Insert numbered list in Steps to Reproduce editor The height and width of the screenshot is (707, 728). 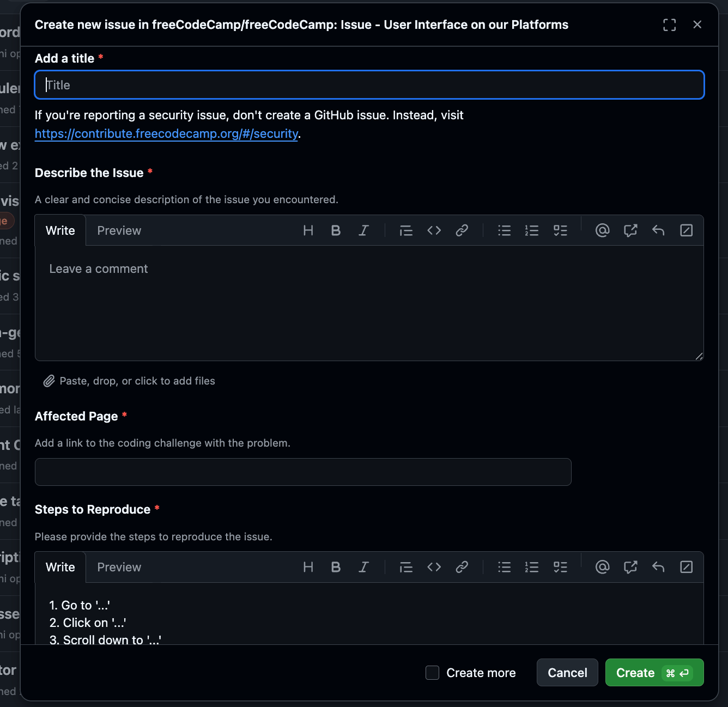point(532,567)
